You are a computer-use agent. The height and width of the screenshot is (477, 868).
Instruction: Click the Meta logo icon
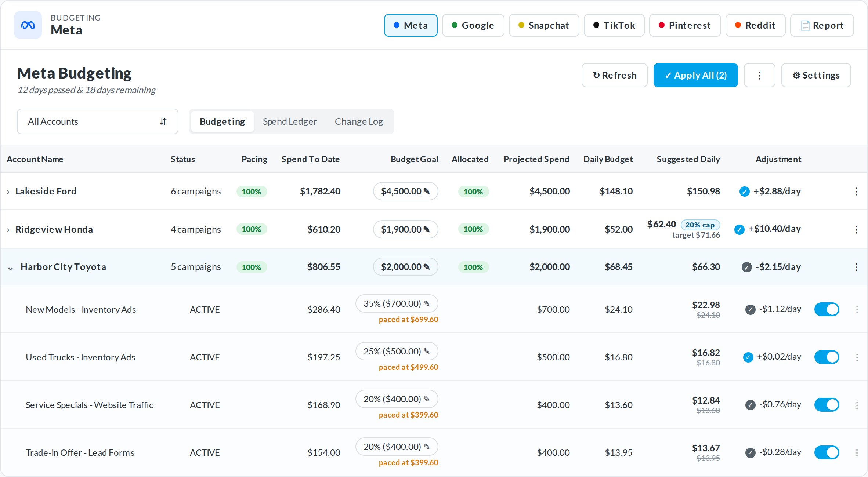[28, 25]
